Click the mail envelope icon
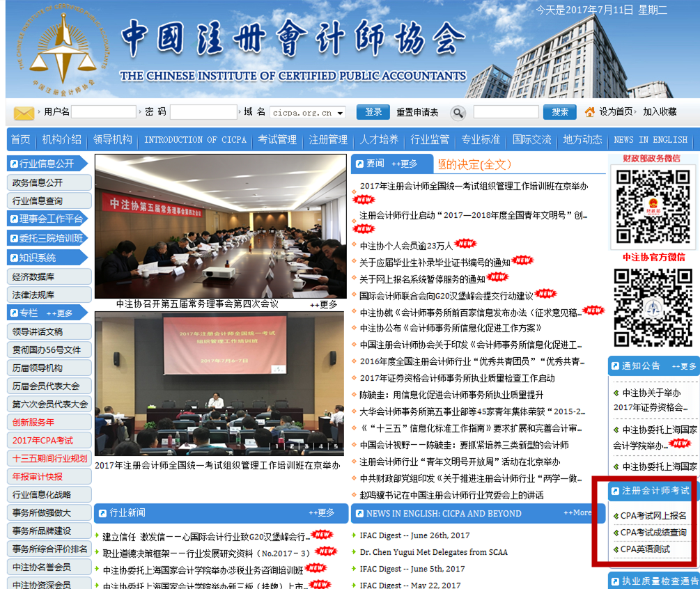This screenshot has height=589, width=700. [24, 113]
